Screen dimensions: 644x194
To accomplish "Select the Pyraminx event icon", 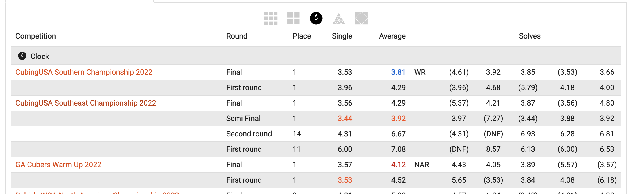I will tap(339, 19).
